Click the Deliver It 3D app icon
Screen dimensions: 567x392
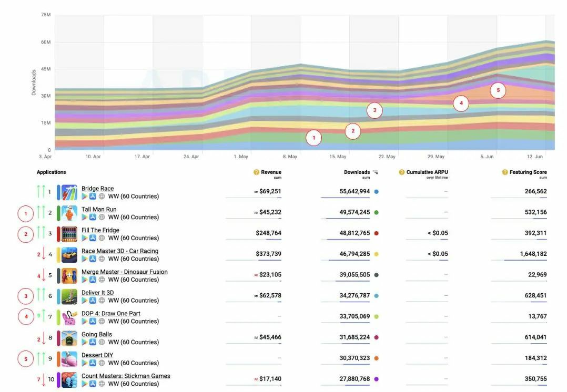click(69, 296)
